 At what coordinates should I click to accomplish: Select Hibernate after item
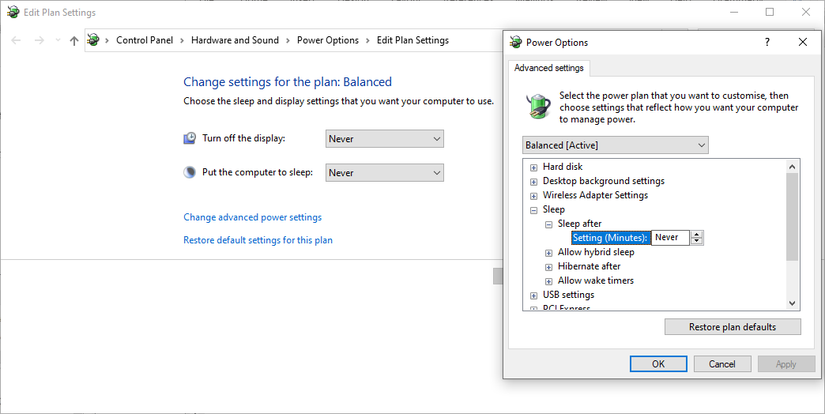click(589, 266)
